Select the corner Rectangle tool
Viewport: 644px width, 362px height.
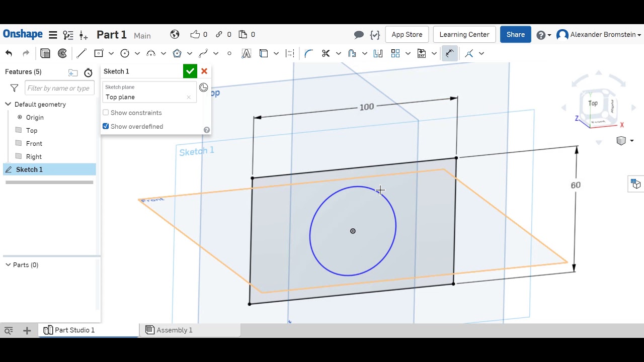point(99,53)
